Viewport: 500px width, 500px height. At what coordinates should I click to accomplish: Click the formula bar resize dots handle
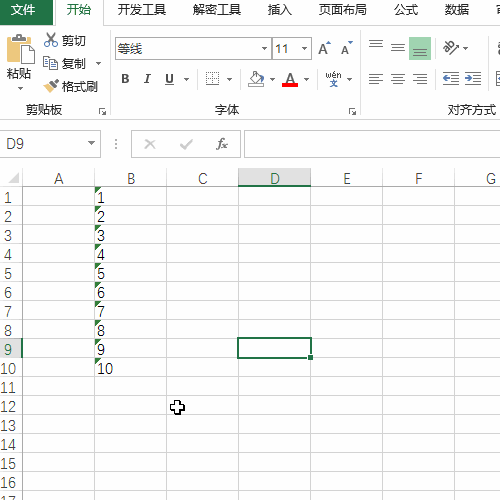116,144
